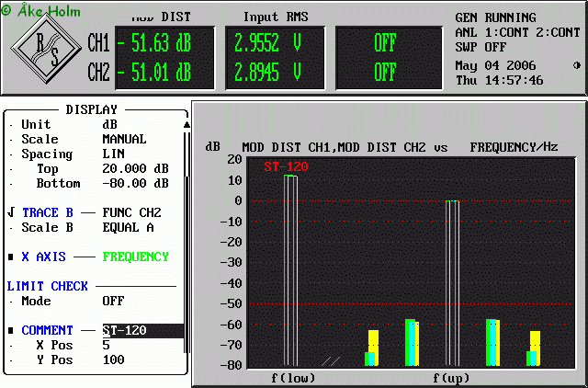
Task: Click the graph title MOD DIST CH1,MOD DIST CH2
Action: 334,147
